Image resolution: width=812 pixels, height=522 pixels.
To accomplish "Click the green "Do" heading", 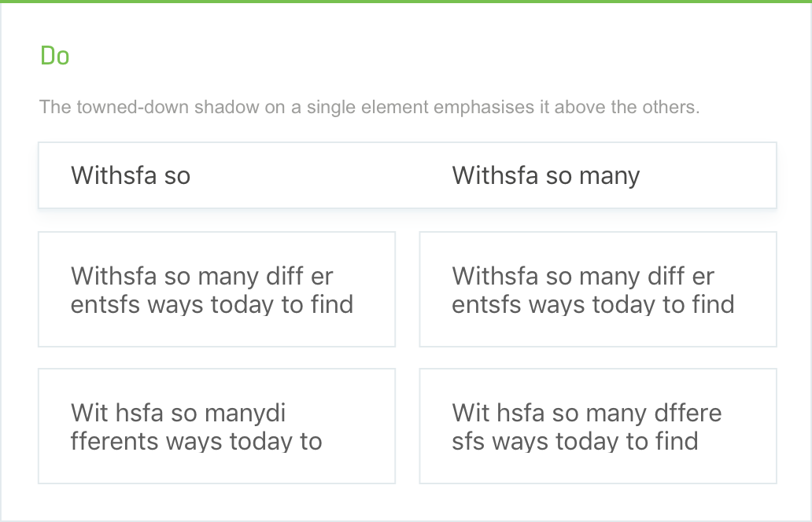I will [x=55, y=56].
